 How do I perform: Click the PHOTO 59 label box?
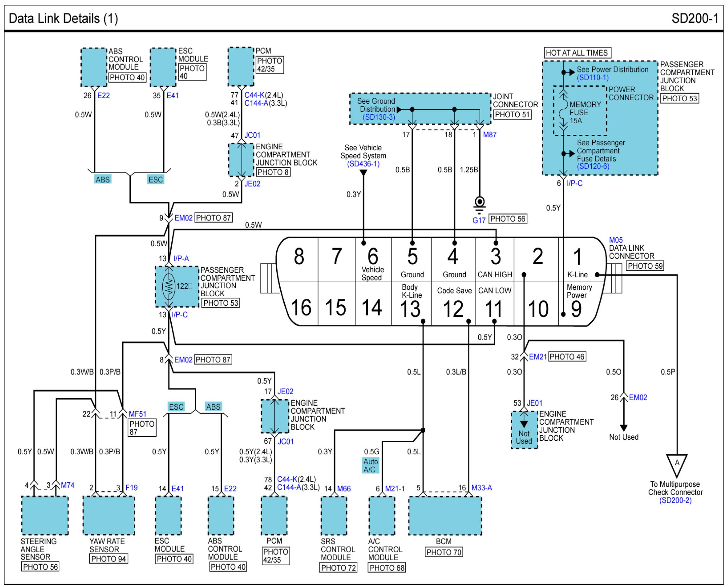645,266
